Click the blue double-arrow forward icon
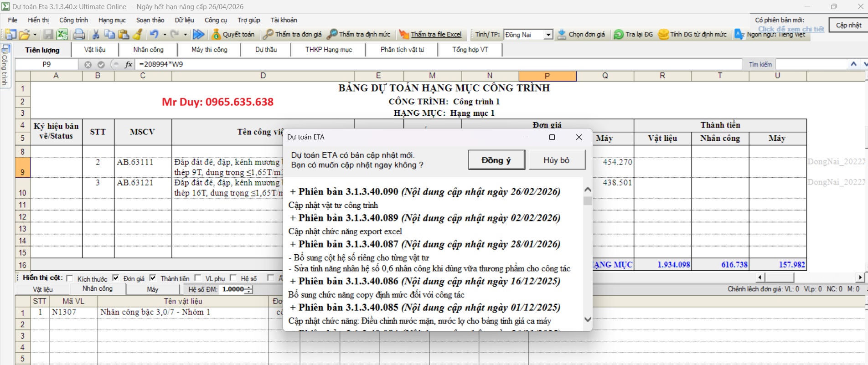 coord(198,35)
